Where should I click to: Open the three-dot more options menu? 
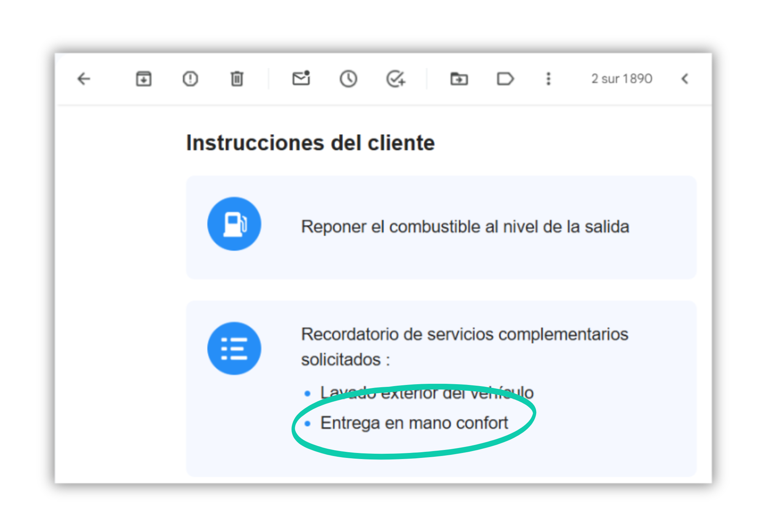(548, 79)
